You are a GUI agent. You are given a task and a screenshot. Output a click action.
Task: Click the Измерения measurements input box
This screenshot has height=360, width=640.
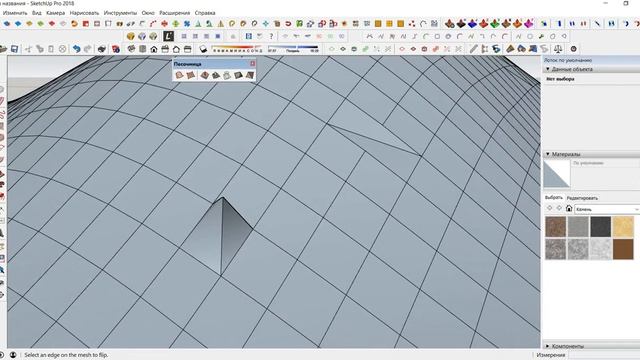tap(604, 355)
